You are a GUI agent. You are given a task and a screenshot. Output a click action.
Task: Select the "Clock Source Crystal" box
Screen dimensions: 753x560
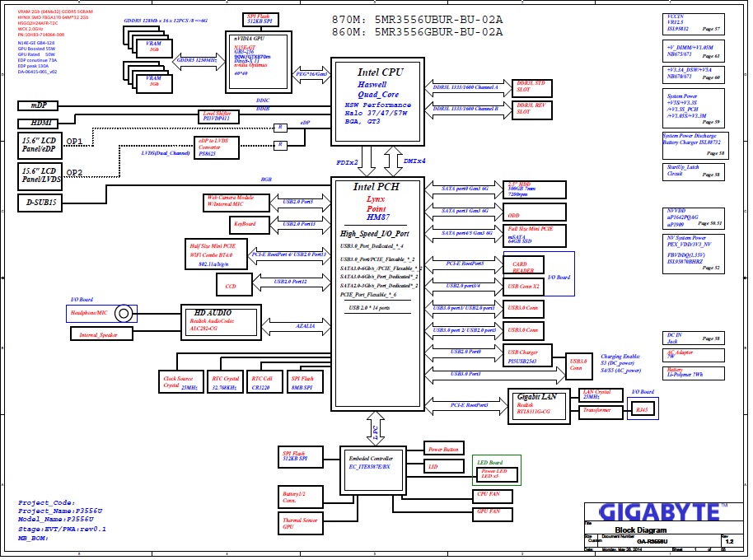coord(181,382)
